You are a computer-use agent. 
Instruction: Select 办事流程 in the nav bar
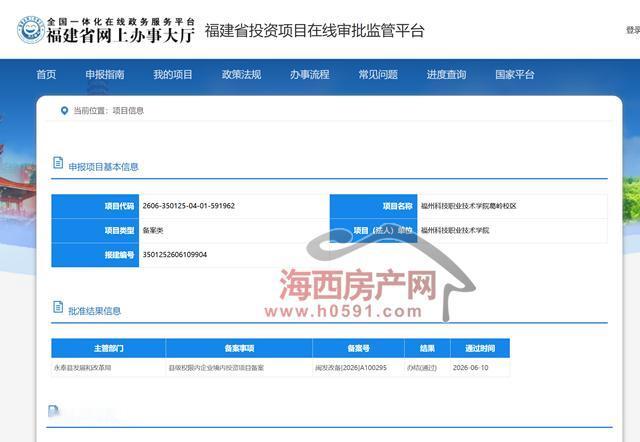310,74
